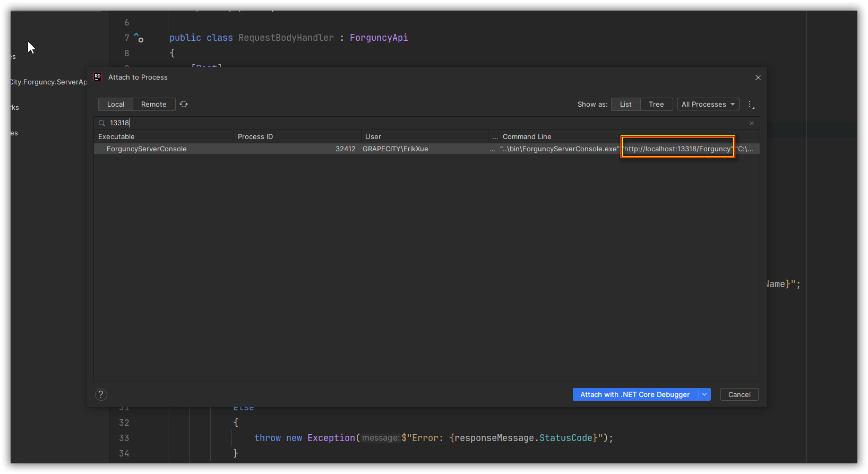This screenshot has height=474, width=868.
Task: Close the Attach to Process dialog
Action: (x=758, y=77)
